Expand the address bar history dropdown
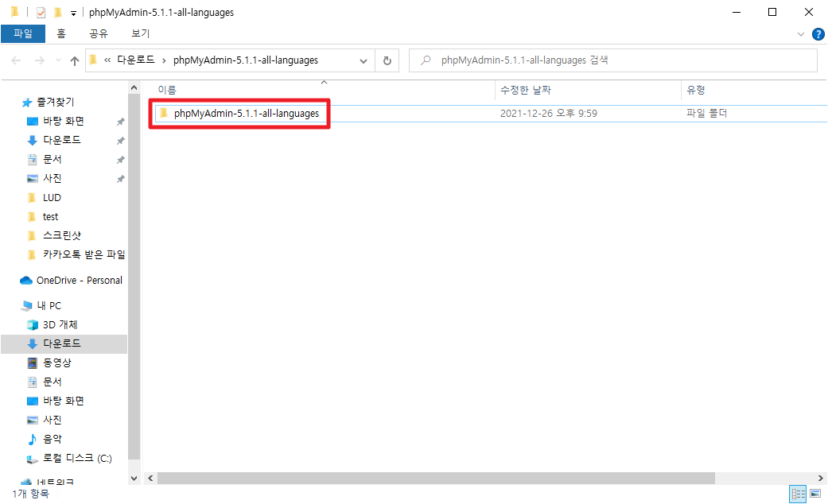 (x=363, y=60)
